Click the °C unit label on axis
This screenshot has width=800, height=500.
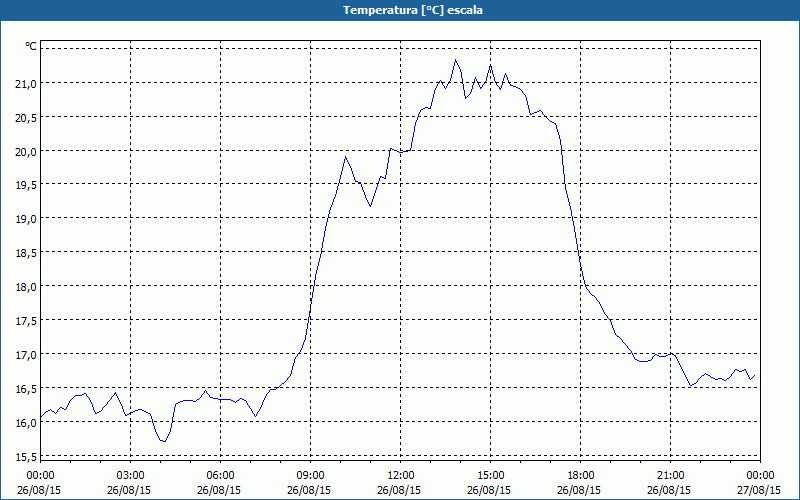pyautogui.click(x=31, y=46)
